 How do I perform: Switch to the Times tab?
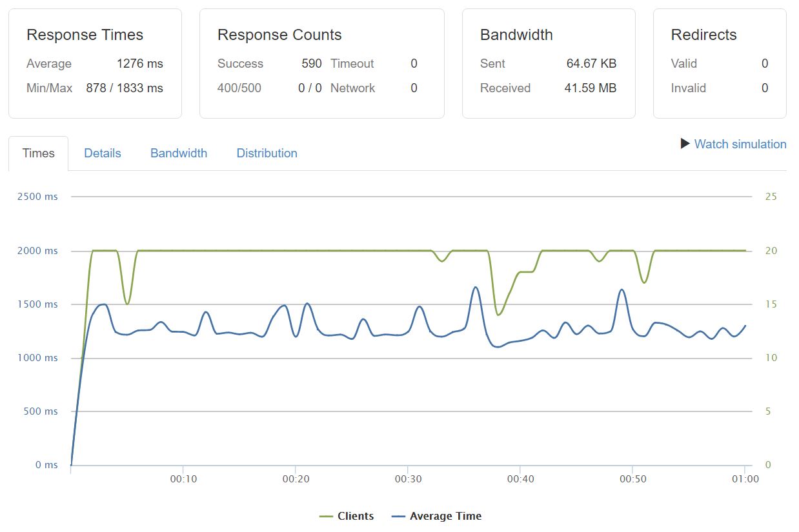pyautogui.click(x=38, y=153)
